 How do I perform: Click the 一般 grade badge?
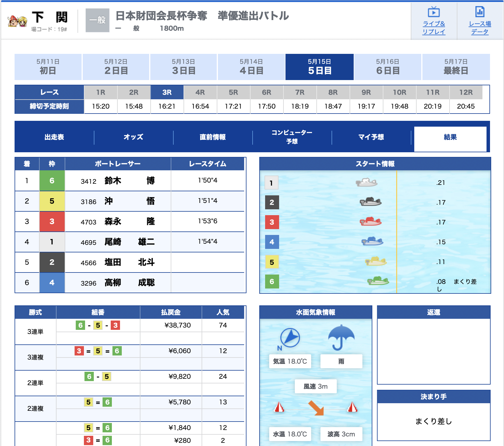click(97, 20)
